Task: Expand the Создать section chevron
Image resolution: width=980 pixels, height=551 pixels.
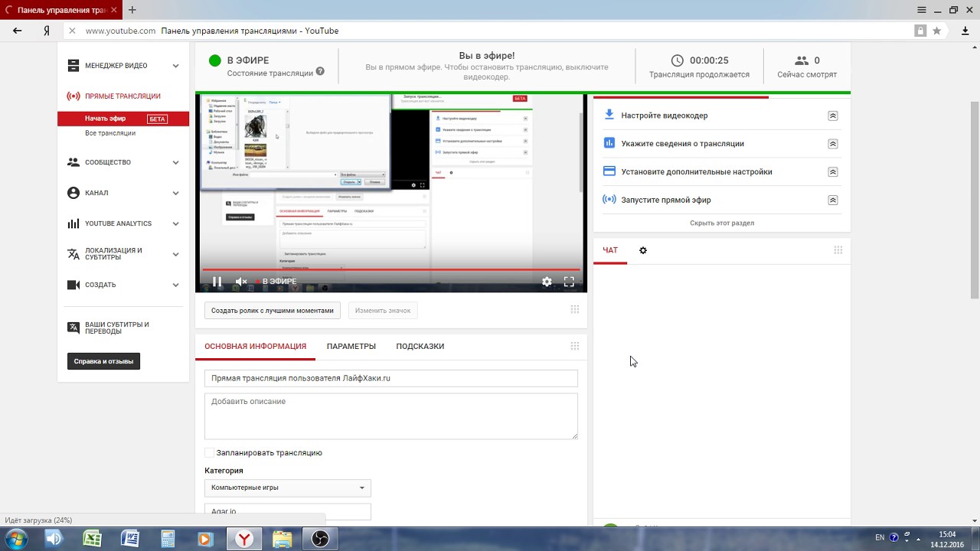Action: click(x=175, y=285)
